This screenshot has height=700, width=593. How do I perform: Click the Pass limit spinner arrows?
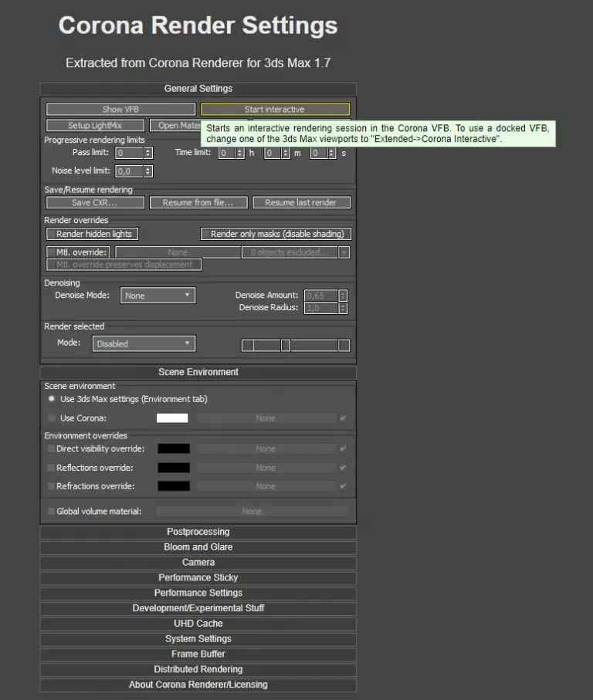click(x=148, y=153)
